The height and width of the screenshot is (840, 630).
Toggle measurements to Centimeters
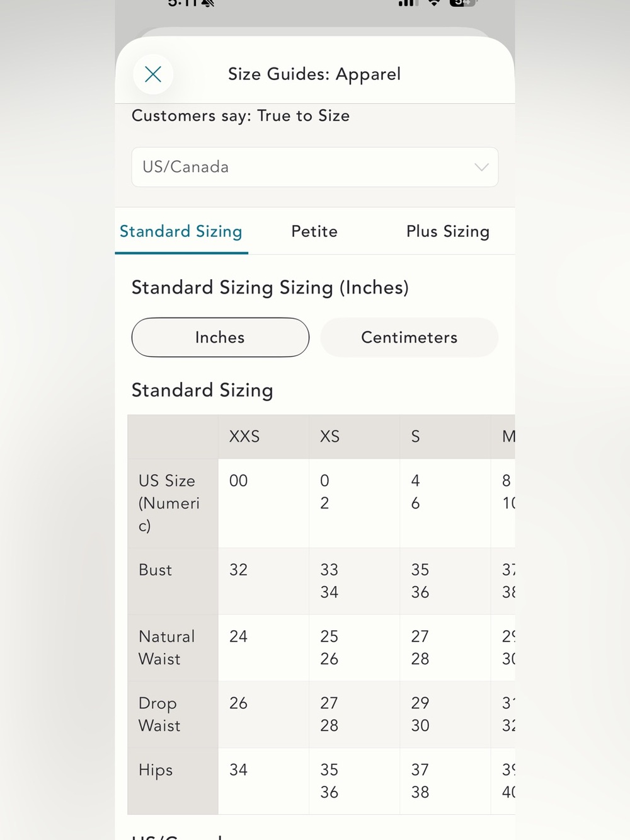click(409, 337)
